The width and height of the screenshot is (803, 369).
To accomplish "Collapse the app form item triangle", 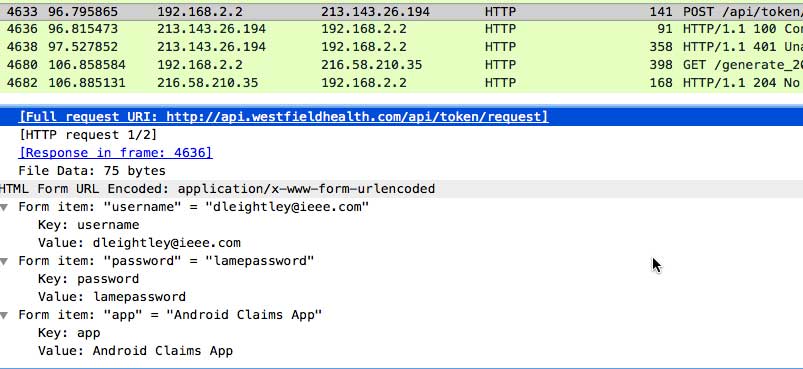I will (x=4, y=315).
